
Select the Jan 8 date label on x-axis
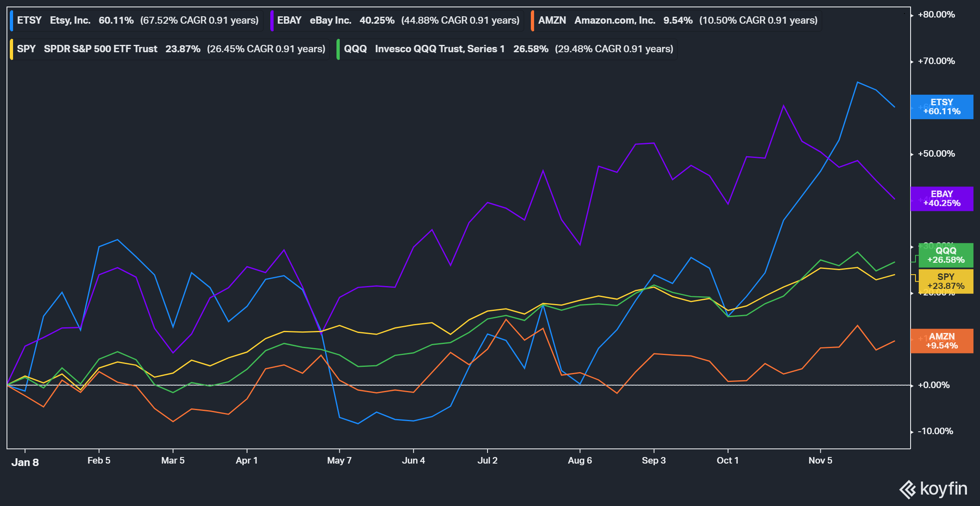click(25, 462)
